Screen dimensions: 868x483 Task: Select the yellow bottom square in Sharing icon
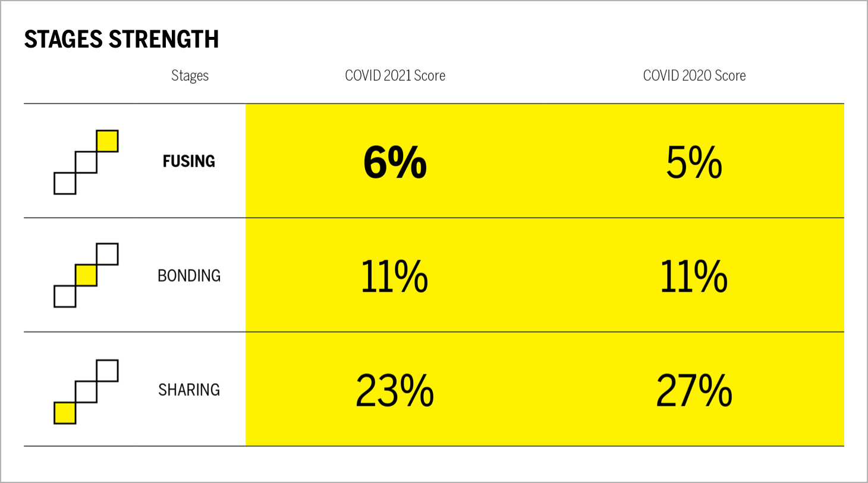pos(65,413)
